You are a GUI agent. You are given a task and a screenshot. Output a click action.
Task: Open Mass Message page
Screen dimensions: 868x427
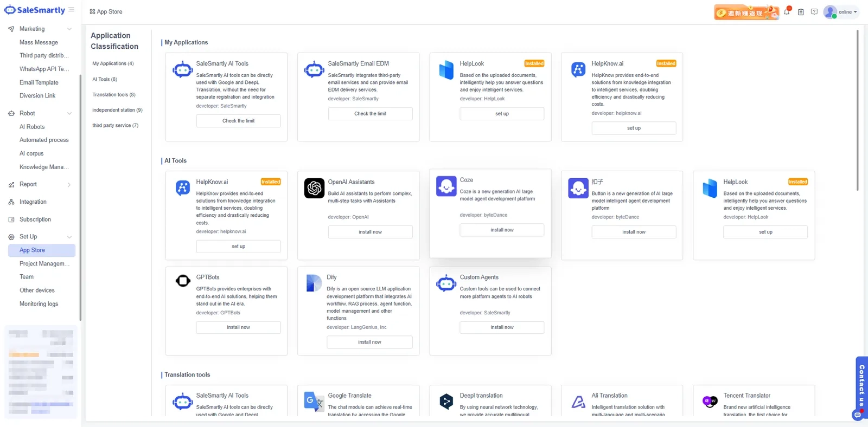39,42
